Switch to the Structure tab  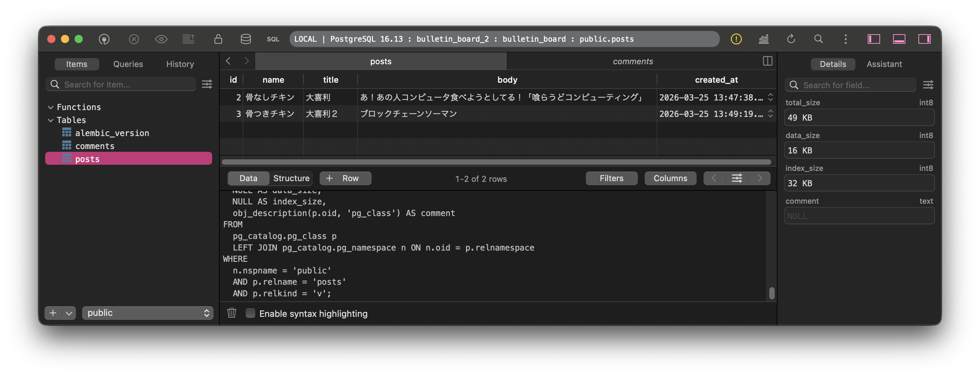tap(291, 178)
